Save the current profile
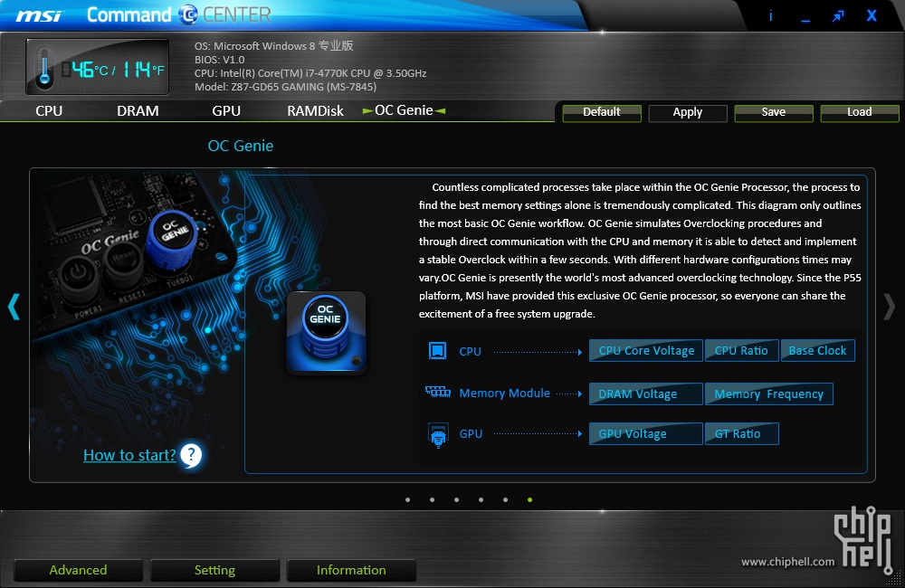The width and height of the screenshot is (905, 588). coord(774,112)
